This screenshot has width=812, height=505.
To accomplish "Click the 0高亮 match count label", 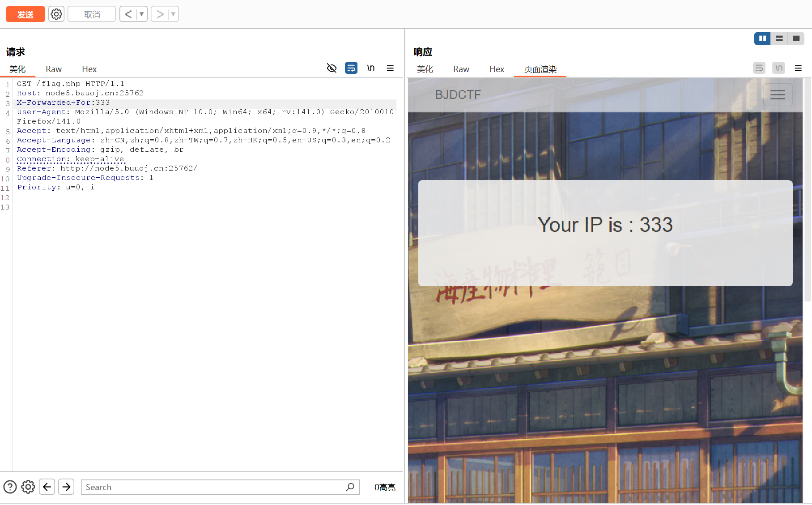I will click(385, 487).
